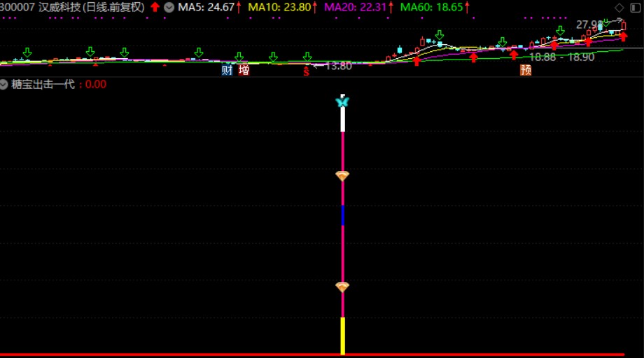
Task: Click the red up arrow above 预 marker
Action: (x=514, y=55)
